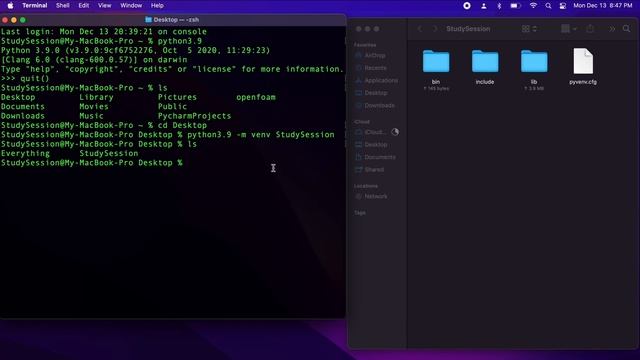Open Wi-Fi menu bar icon
640x360 pixels.
[x=533, y=6]
